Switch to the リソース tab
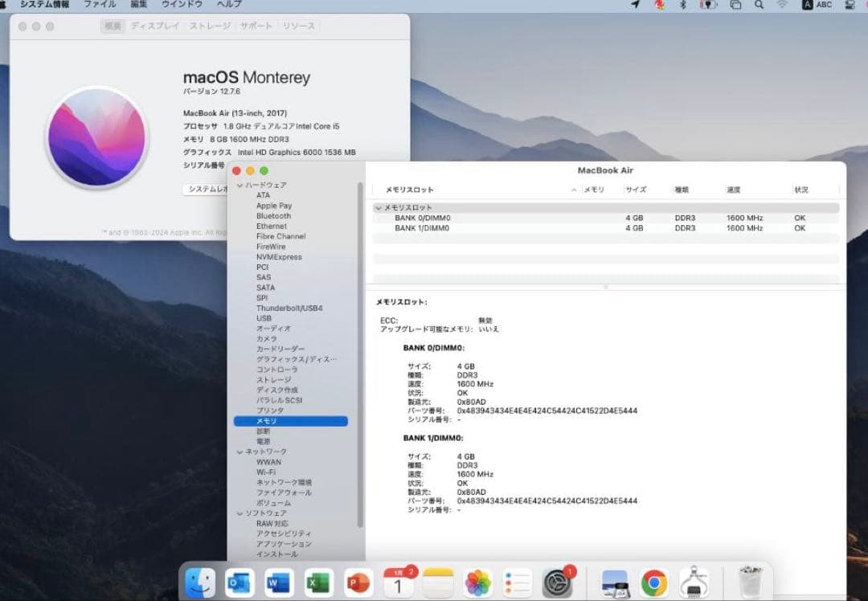Screen dimensions: 868x601 point(298,26)
